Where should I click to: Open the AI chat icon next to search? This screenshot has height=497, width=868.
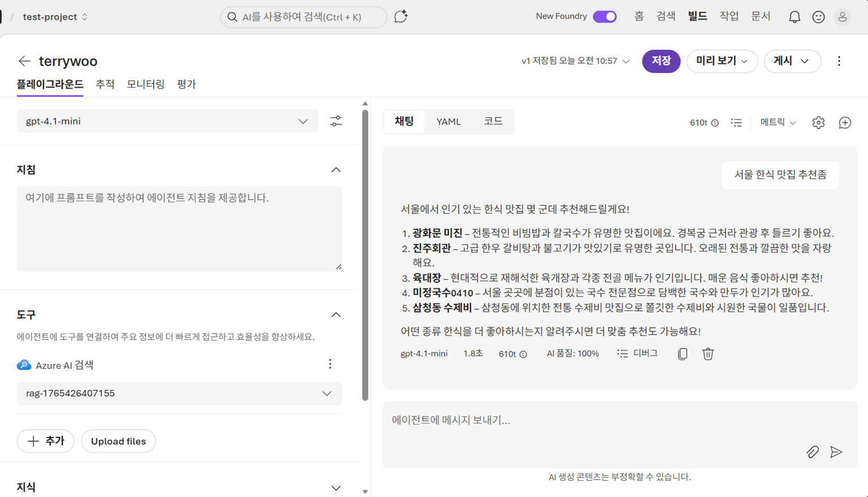click(401, 16)
